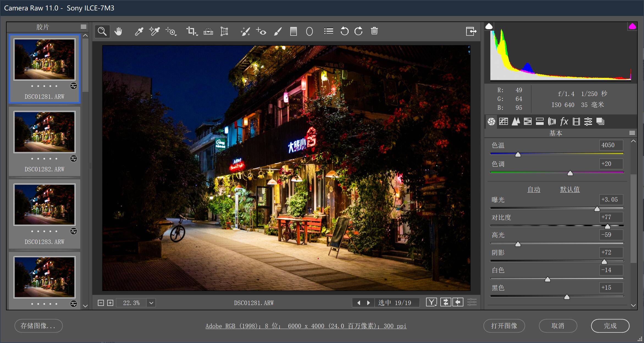Click the trash delete icon
Viewport: 644px width, 343px height.
(374, 31)
